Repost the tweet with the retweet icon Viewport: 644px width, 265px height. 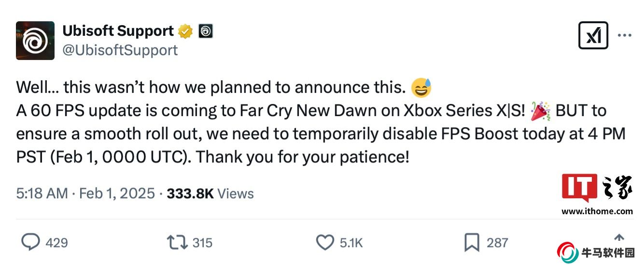click(177, 242)
